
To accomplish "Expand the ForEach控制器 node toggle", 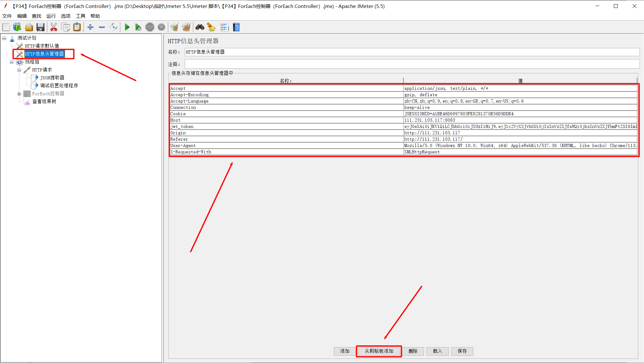I will coord(19,94).
